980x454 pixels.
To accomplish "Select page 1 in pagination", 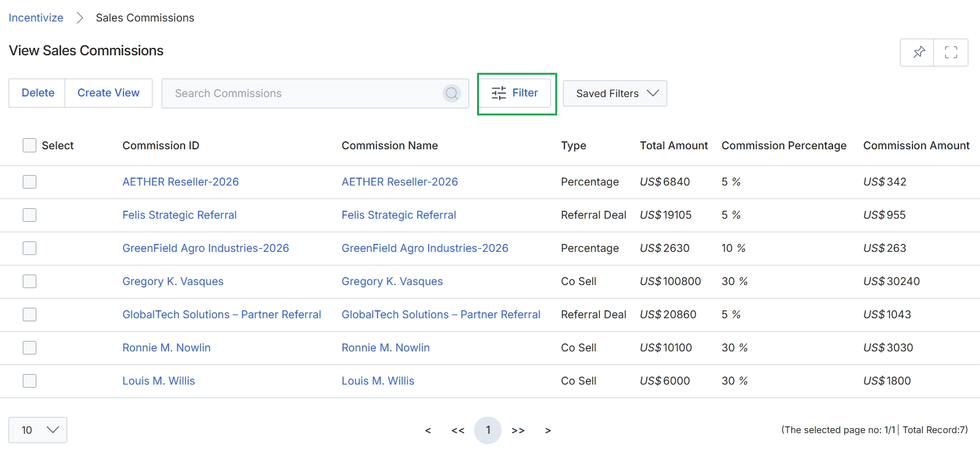I will tap(488, 430).
